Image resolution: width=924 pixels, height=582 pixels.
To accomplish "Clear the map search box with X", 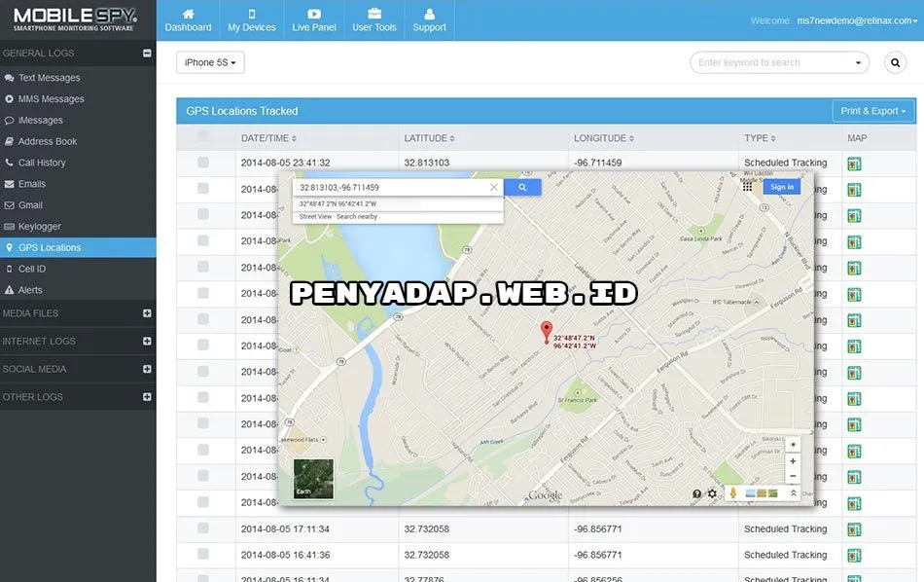I will point(494,188).
